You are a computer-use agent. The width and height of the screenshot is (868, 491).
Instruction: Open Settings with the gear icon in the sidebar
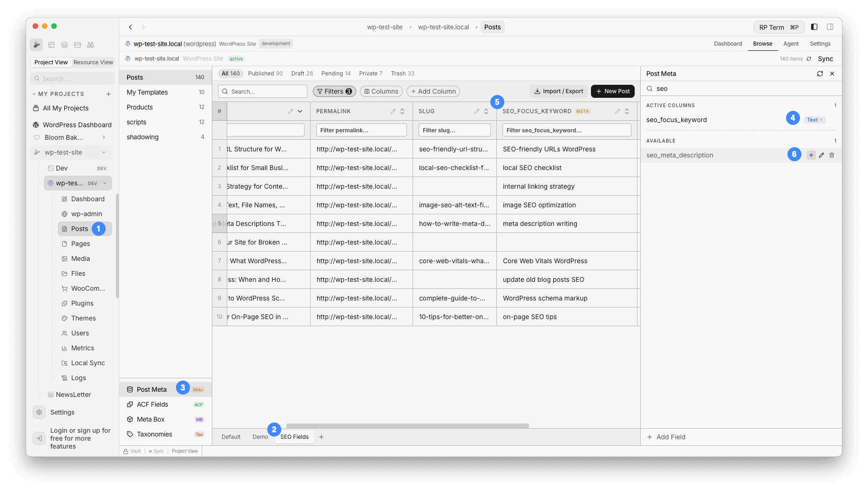point(39,412)
